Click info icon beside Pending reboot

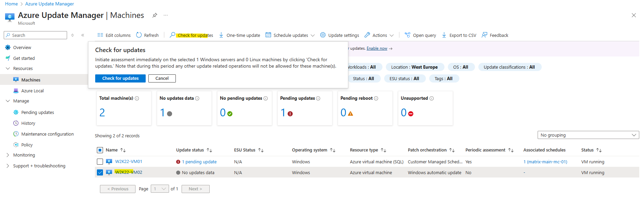376,98
